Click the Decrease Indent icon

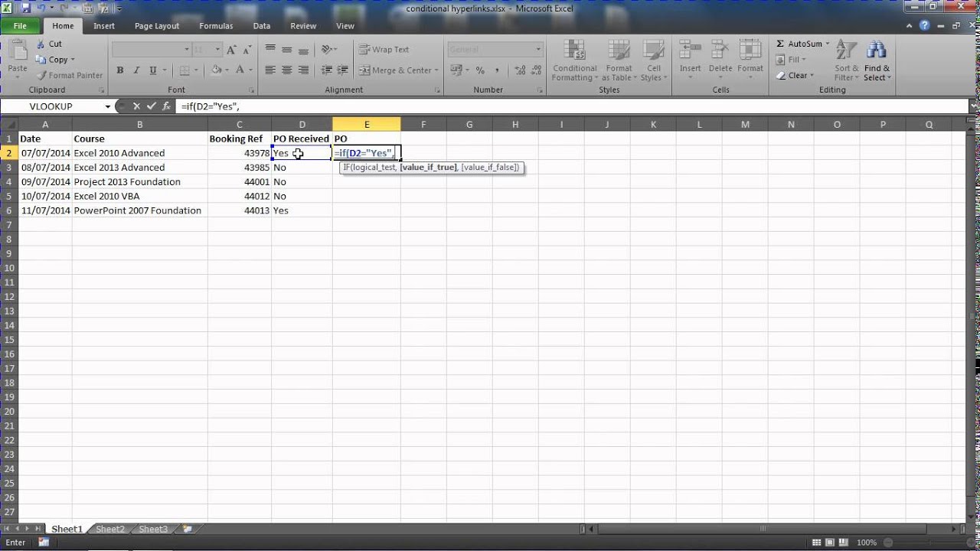327,70
